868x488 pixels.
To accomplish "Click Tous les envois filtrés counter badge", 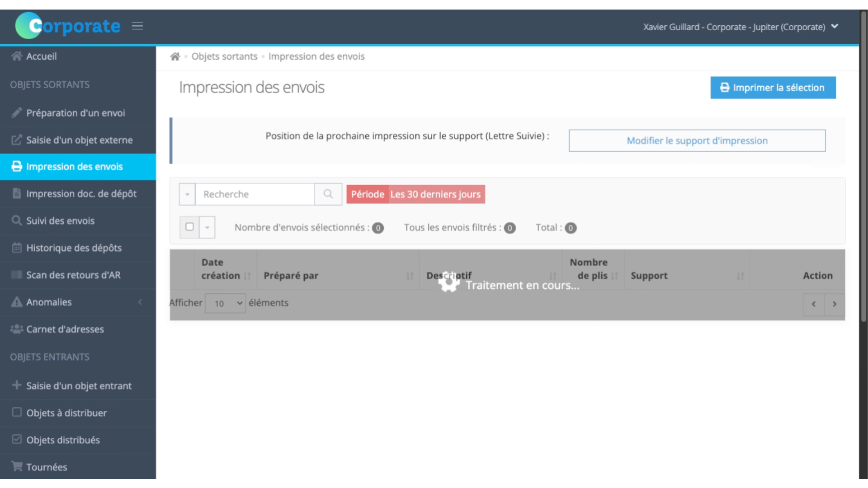I will [x=510, y=228].
